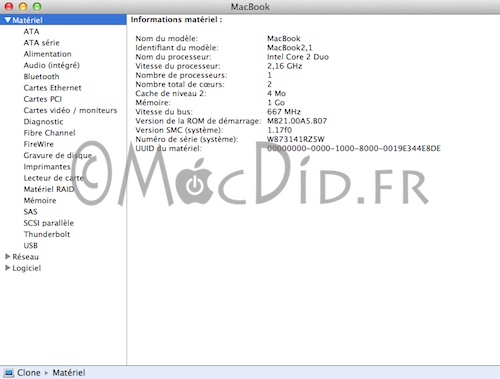Click the model identifier value MacBook2,1
The width and height of the screenshot is (500, 379).
tap(289, 48)
